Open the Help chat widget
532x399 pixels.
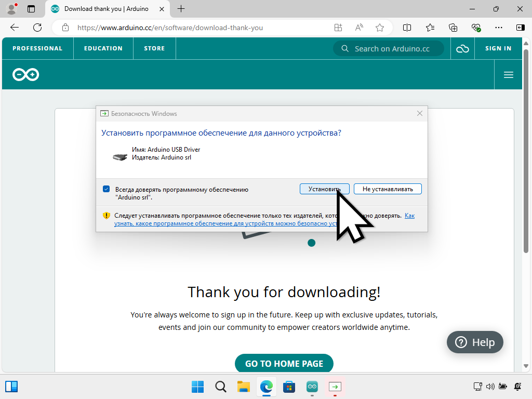(x=475, y=342)
